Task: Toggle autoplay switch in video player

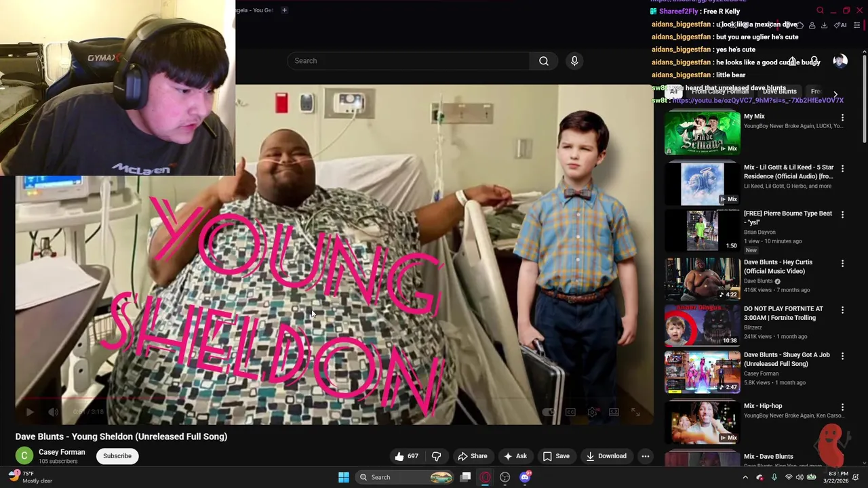Action: click(x=549, y=411)
